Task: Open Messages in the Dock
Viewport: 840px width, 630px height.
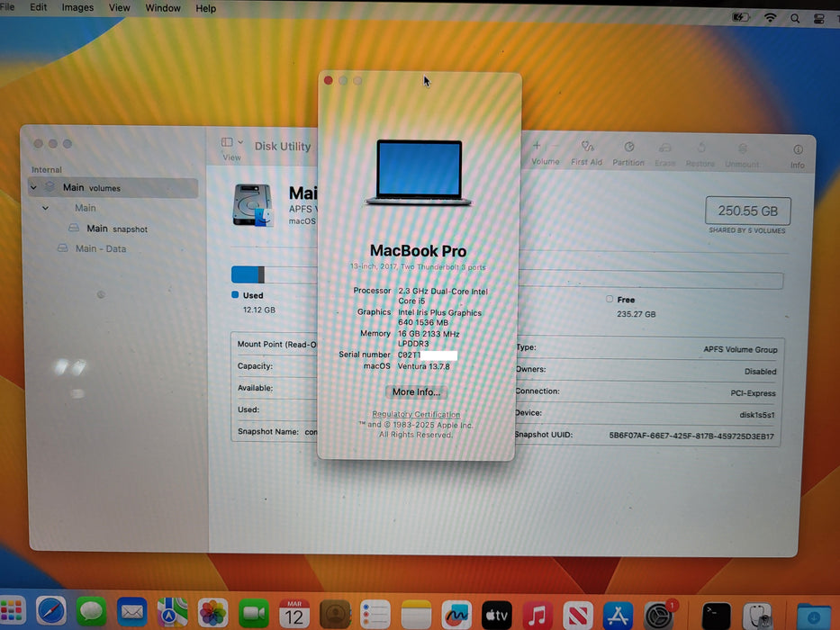Action: coord(91,611)
